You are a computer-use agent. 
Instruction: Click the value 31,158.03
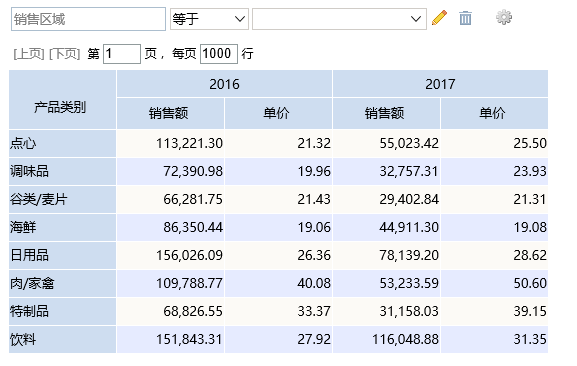(409, 311)
